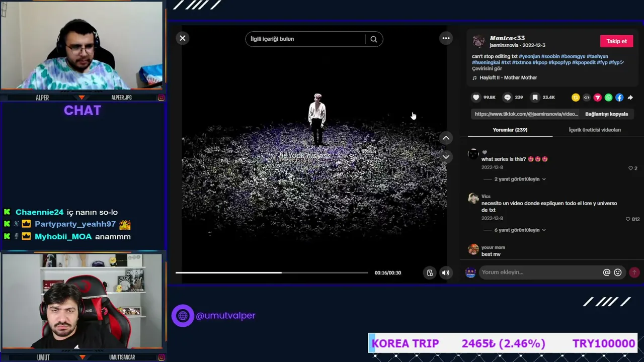This screenshot has height=362, width=644.
Task: Open the #beomgyu hashtag
Action: click(573, 56)
